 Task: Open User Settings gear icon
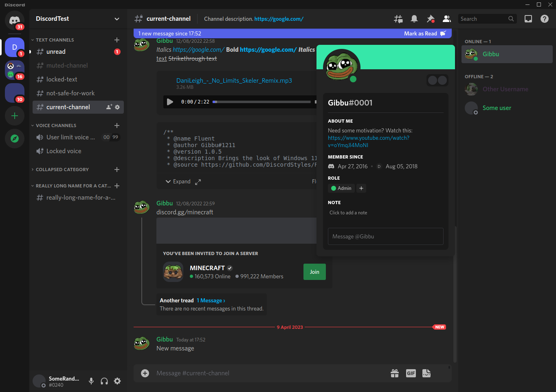click(117, 381)
